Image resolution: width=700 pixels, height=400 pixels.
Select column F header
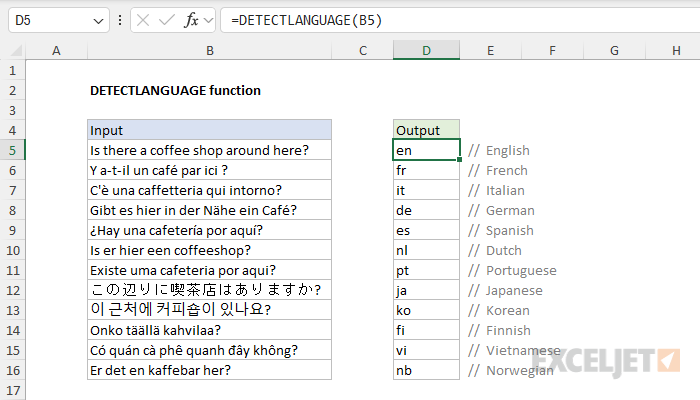pos(552,50)
